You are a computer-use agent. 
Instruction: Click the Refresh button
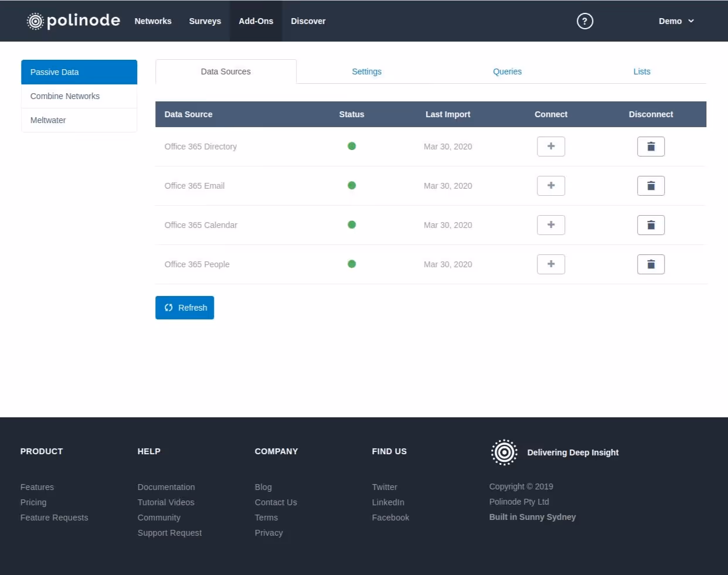(x=185, y=308)
